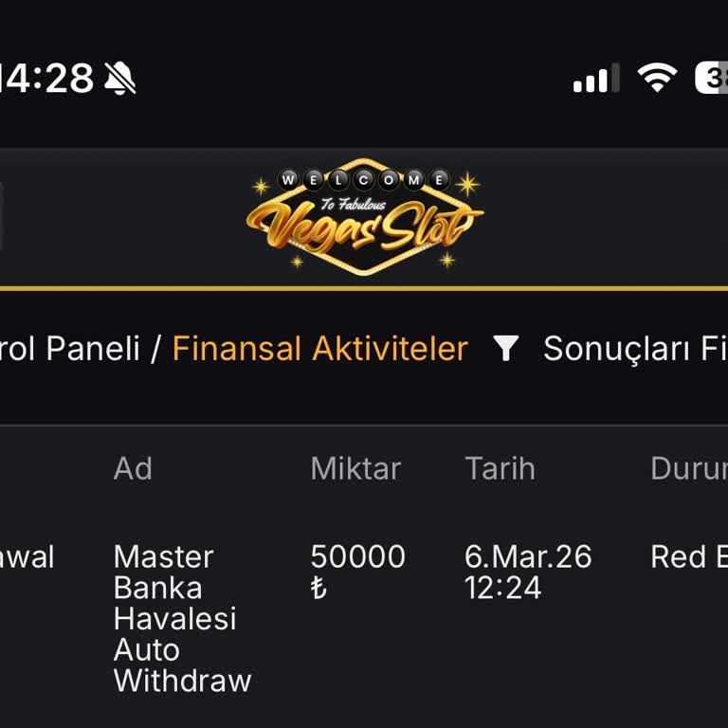Tap the cellular signal bars
Screen dimensions: 728x728
pos(595,79)
